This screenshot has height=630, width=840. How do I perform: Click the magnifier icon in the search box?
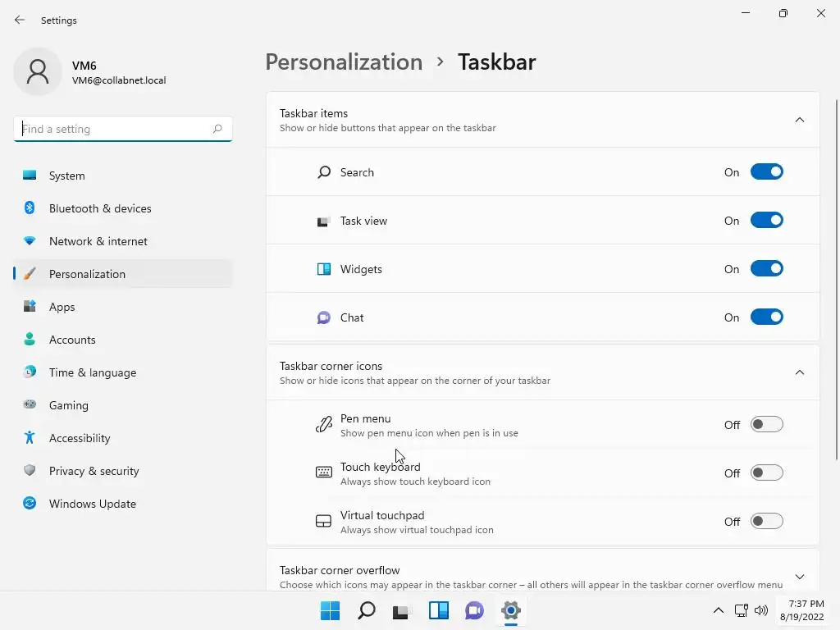(217, 129)
